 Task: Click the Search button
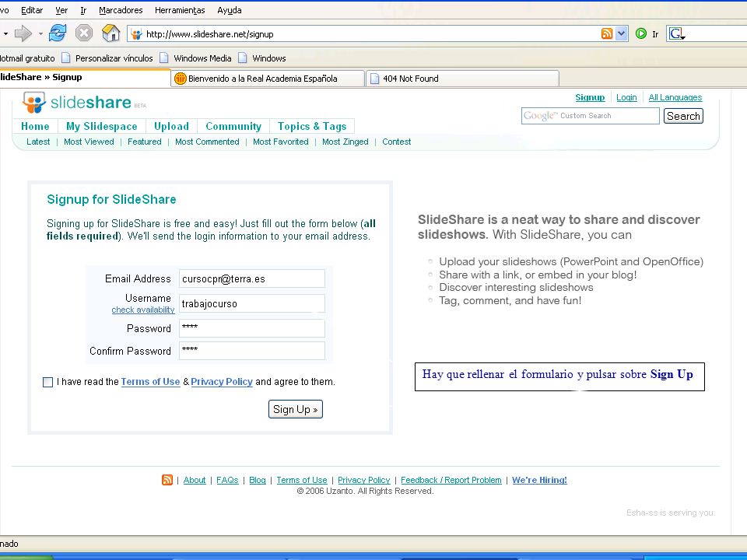pyautogui.click(x=683, y=116)
